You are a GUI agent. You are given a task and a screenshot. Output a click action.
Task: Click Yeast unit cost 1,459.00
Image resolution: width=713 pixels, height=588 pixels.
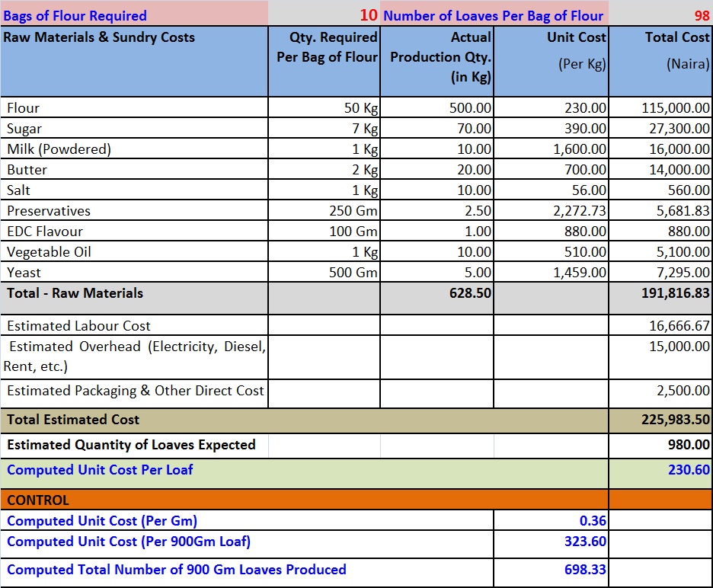(x=580, y=273)
